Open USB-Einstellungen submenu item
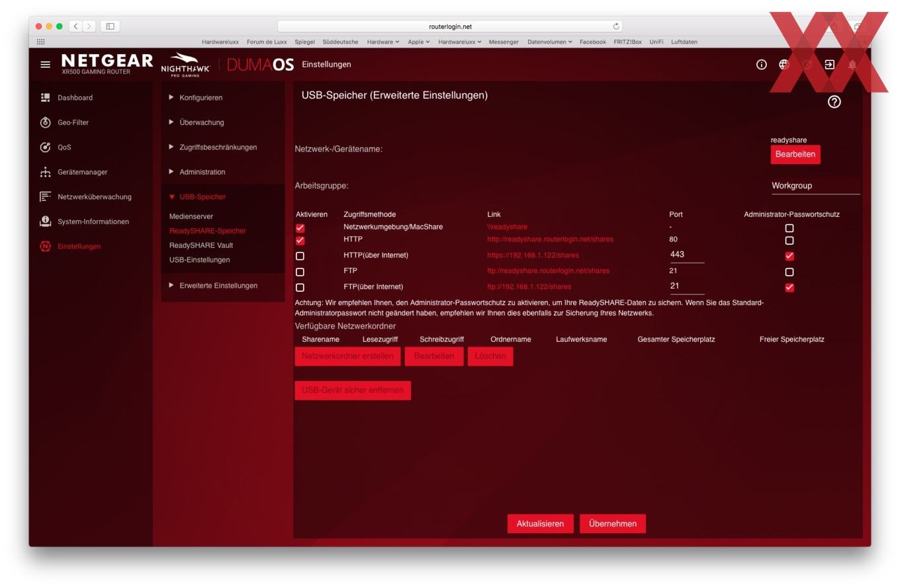The image size is (900, 588). [200, 260]
